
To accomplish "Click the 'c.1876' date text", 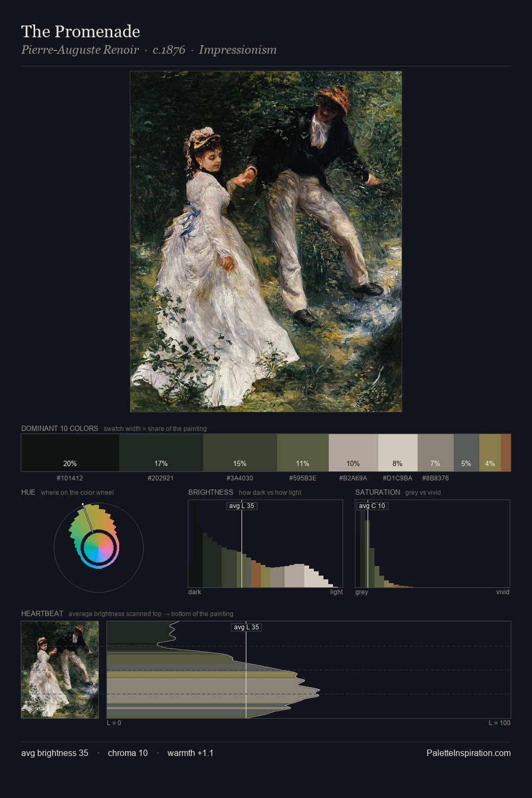I will [169, 50].
